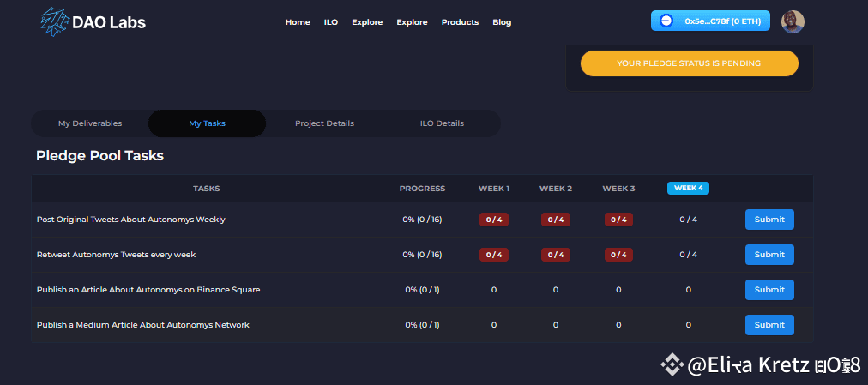Click "Publish an Article About Autonomys on Binance Square"

[148, 289]
